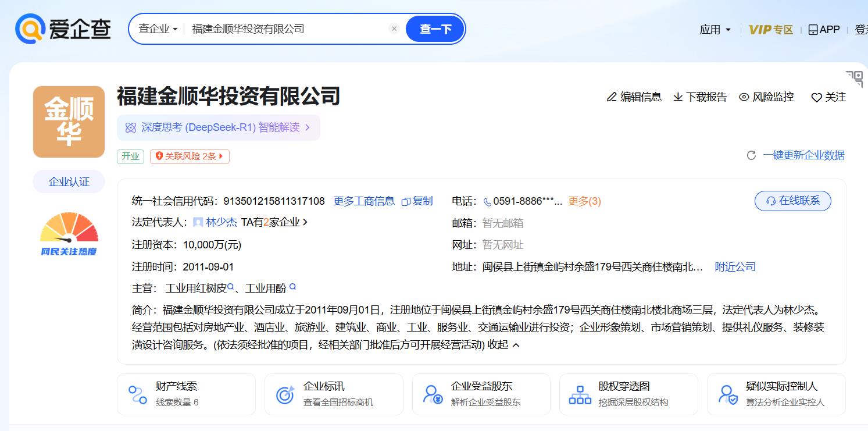Click the 开业 status tag
Image resolution: width=868 pixels, height=431 pixels.
[x=130, y=156]
